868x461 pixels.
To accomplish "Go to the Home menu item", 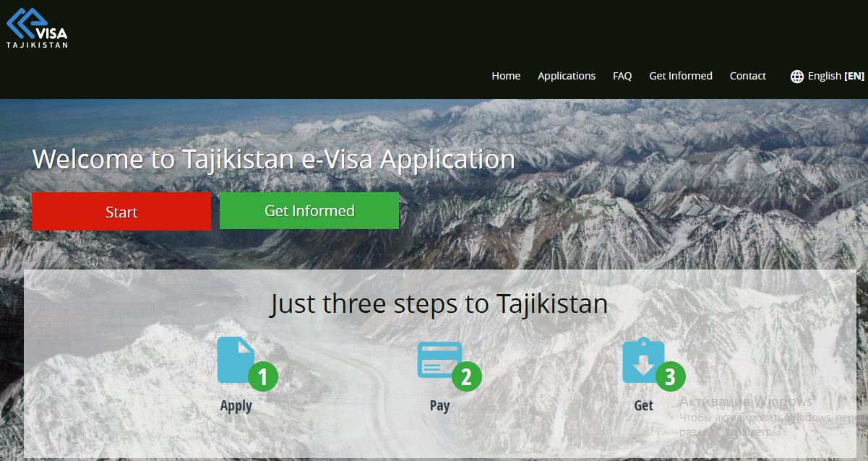I will point(506,76).
